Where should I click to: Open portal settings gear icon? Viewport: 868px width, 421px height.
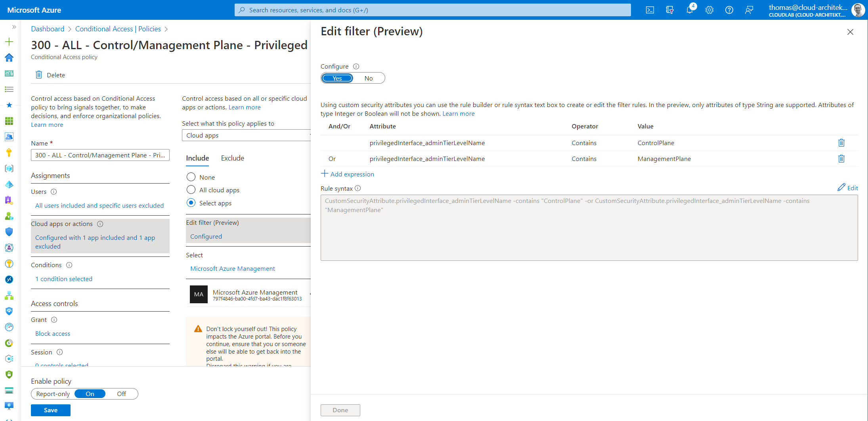click(x=709, y=10)
